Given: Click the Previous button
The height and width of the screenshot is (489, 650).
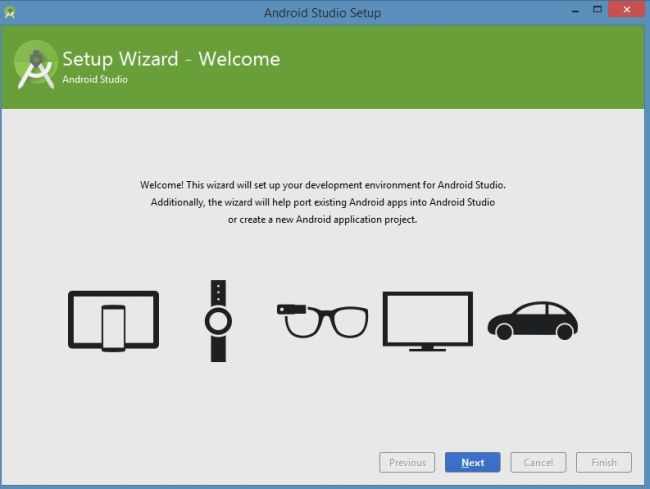Looking at the screenshot, I should coord(407,462).
